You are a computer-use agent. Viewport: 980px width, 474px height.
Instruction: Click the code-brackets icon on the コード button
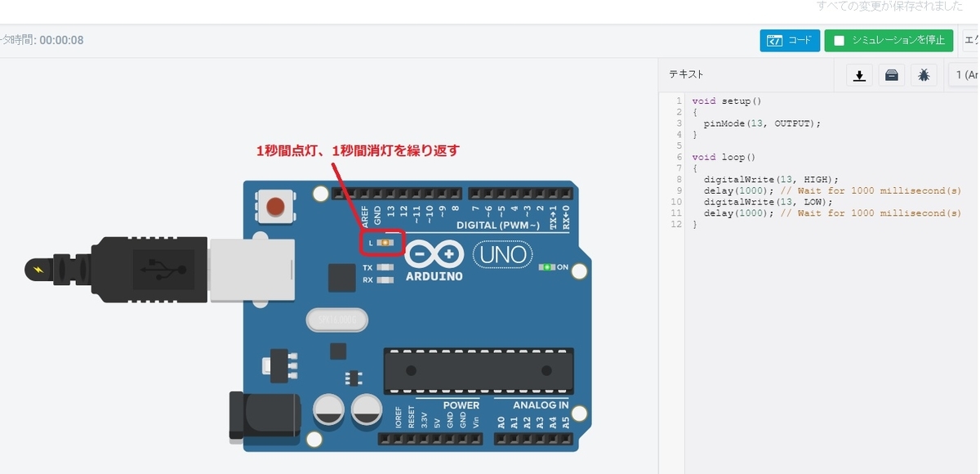pyautogui.click(x=774, y=40)
